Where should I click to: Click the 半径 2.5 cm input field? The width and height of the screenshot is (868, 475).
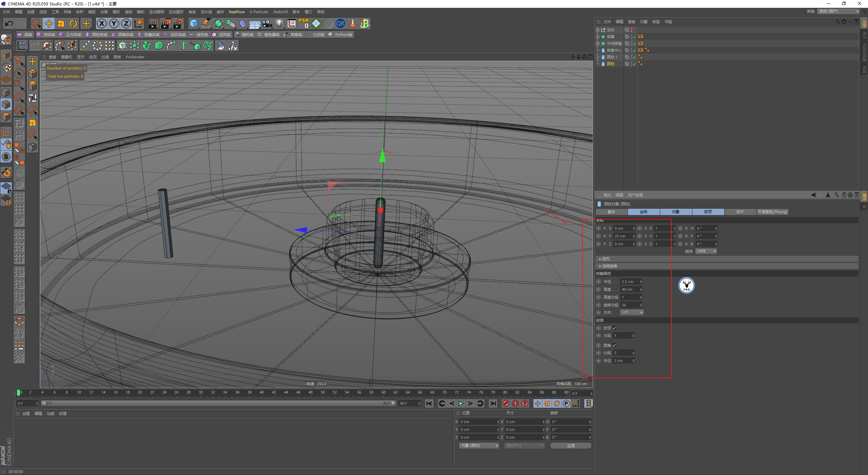point(630,282)
